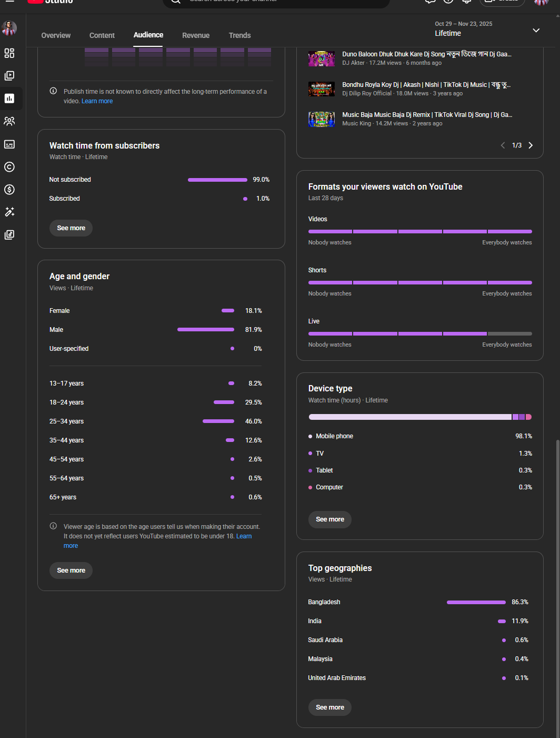560x738 pixels.
Task: Switch to the Overview tab
Action: pos(56,35)
